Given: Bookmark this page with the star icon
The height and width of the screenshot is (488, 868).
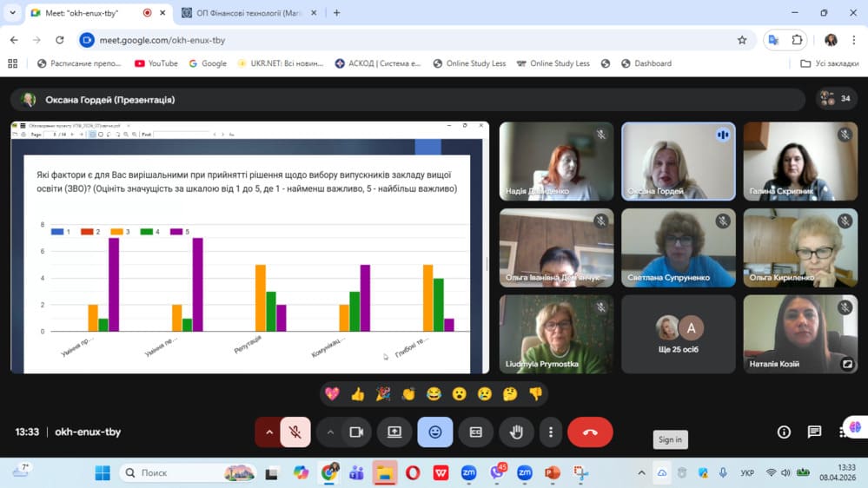Looking at the screenshot, I should (x=742, y=40).
